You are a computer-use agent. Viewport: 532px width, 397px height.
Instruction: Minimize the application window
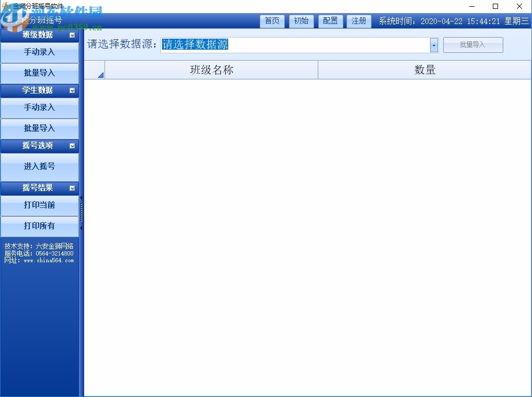pyautogui.click(x=471, y=6)
